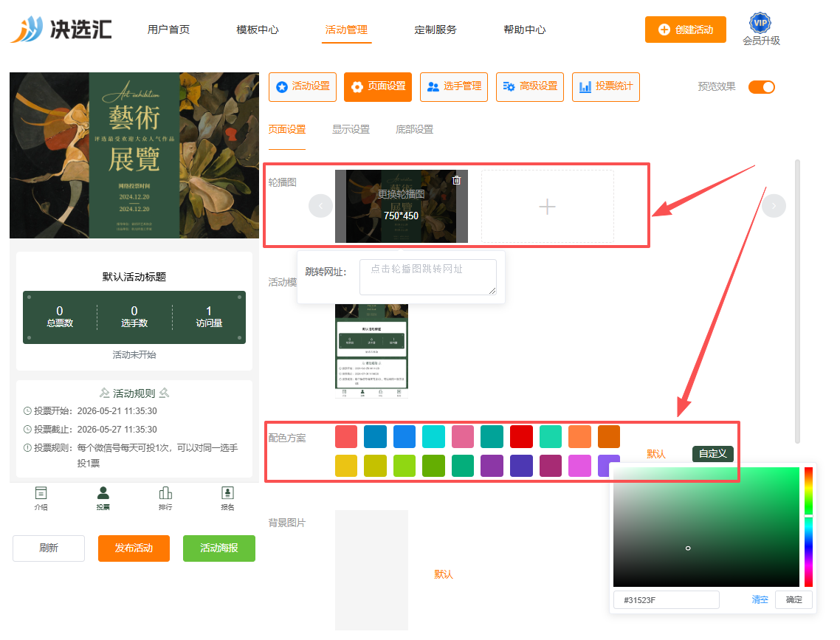
Task: Click 默认 link beside color scheme
Action: coord(655,454)
